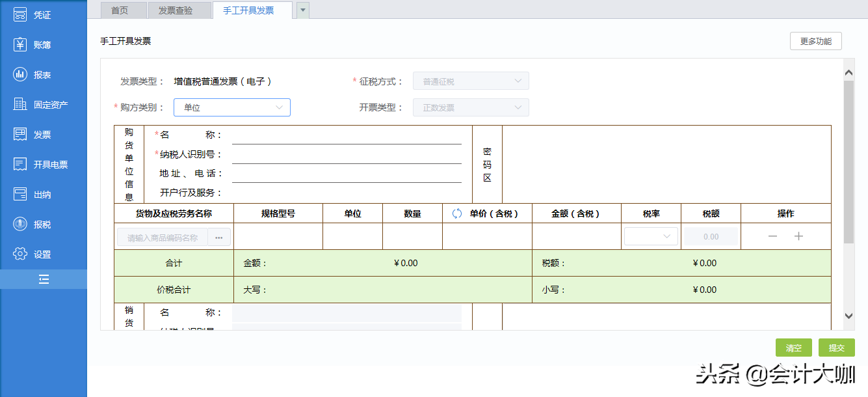Click the 更多功能 button

815,40
